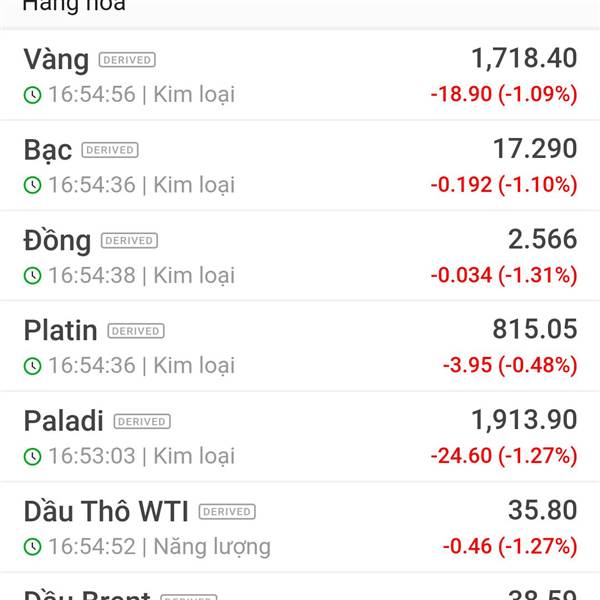Open the Bạc commodity row
The image size is (600, 600).
coord(300,166)
